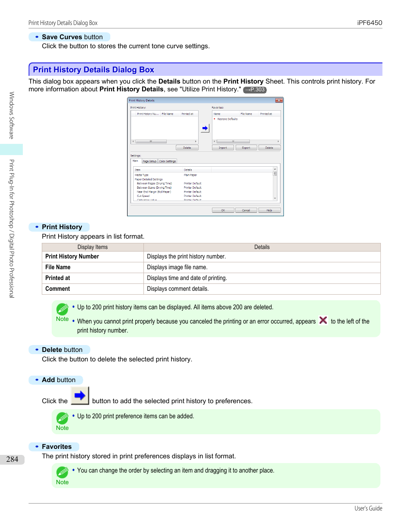Open the Color Settings tab
411x532 pixels.
tap(168, 161)
